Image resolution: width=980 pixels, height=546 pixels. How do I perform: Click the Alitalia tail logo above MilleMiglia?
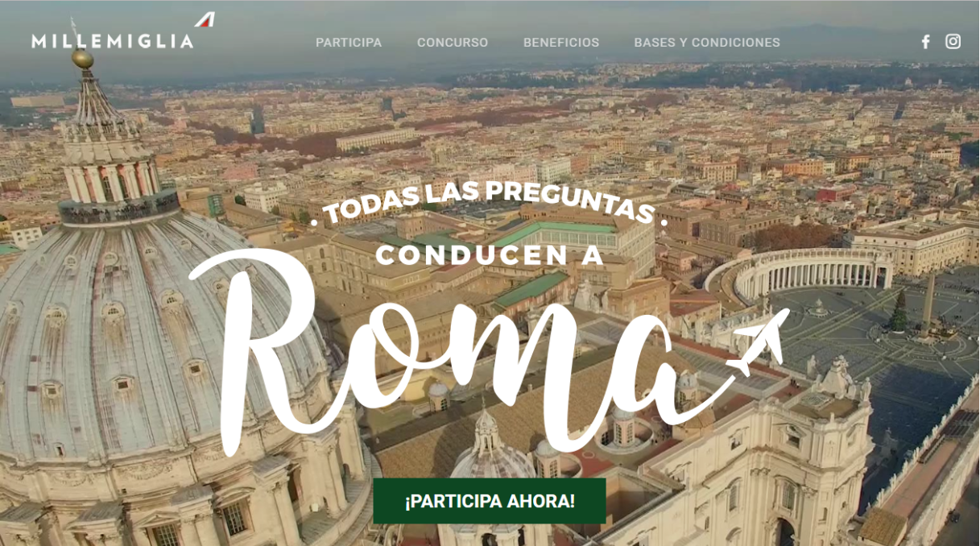pos(205,19)
